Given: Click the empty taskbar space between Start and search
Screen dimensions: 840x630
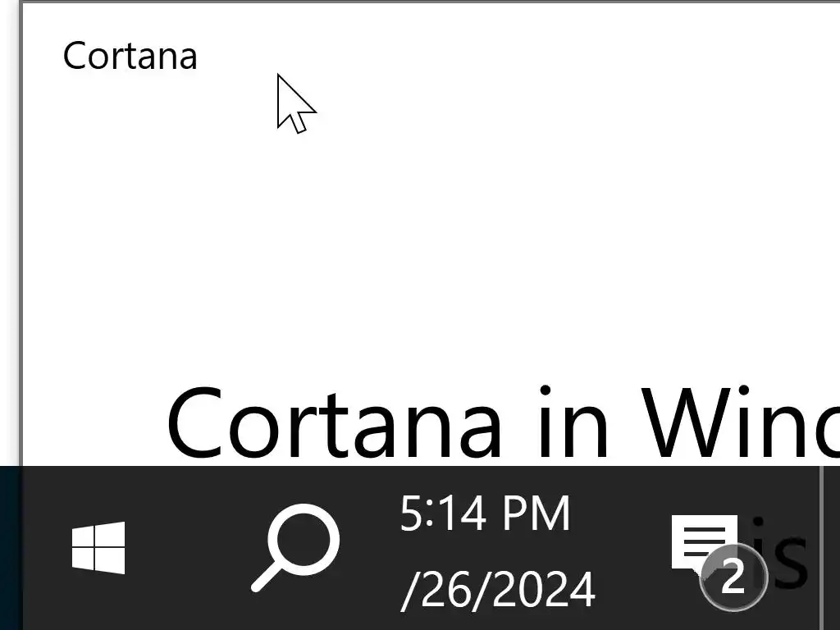Looking at the screenshot, I should (x=188, y=547).
